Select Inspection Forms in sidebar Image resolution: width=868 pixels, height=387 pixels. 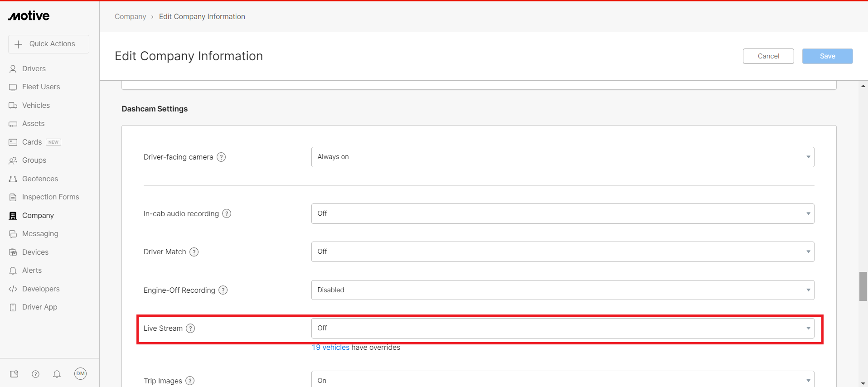tap(50, 197)
